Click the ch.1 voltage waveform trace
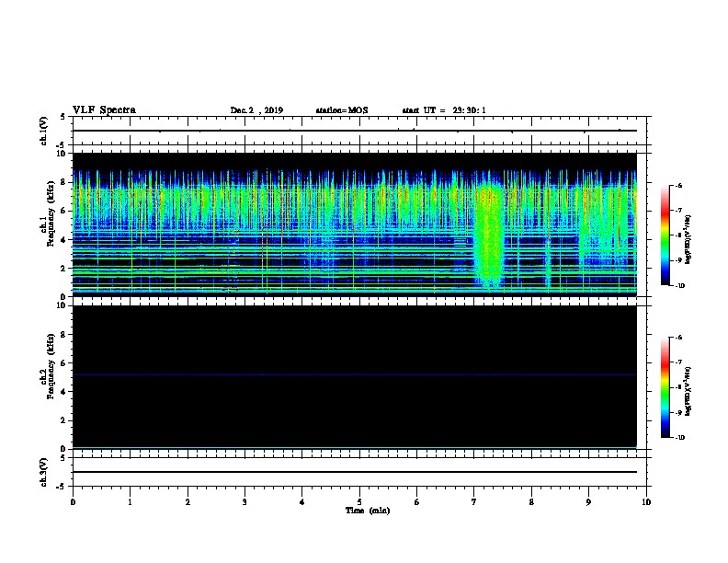Viewport: 728px width, 563px height. coord(354,131)
